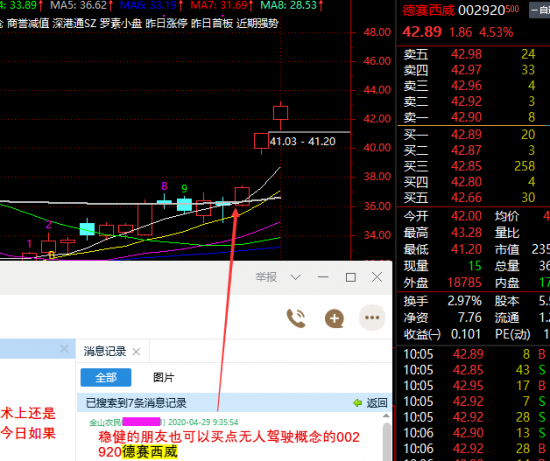Close the highlighted blue chat tab X
This screenshot has width=550, height=461.
tap(64, 349)
